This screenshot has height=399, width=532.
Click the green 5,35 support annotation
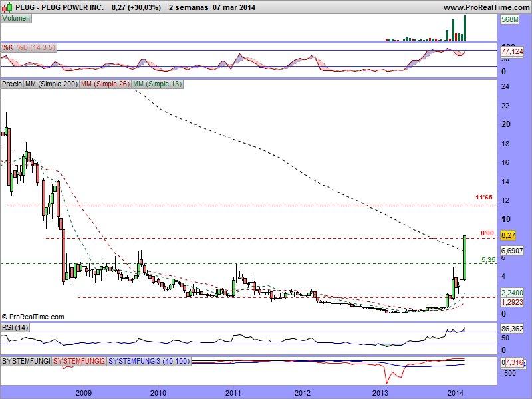tap(488, 260)
